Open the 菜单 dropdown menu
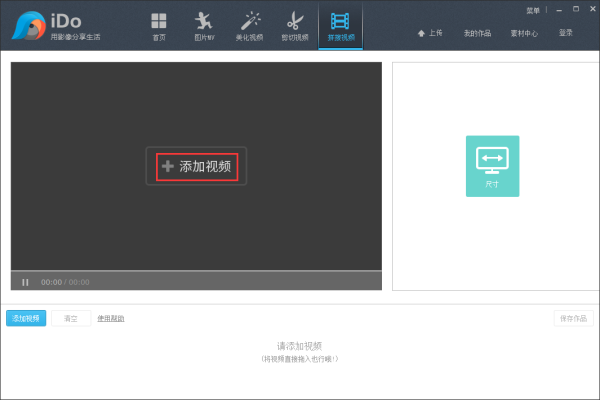 533,9
